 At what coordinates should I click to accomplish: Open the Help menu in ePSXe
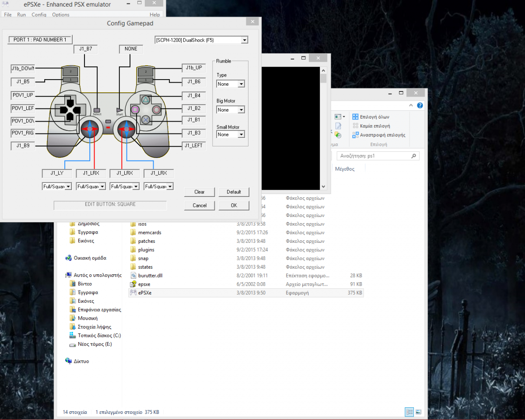point(154,14)
